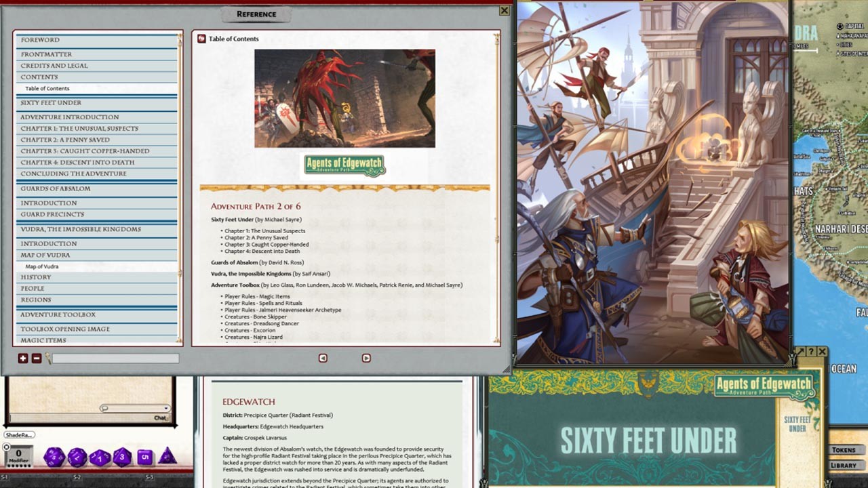Viewport: 868px width, 488px height.
Task: Click the plus zoom icon in Reference window
Action: coord(23,358)
